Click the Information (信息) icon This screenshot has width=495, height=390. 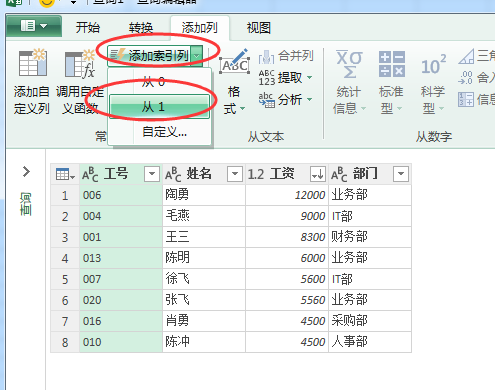click(x=466, y=99)
